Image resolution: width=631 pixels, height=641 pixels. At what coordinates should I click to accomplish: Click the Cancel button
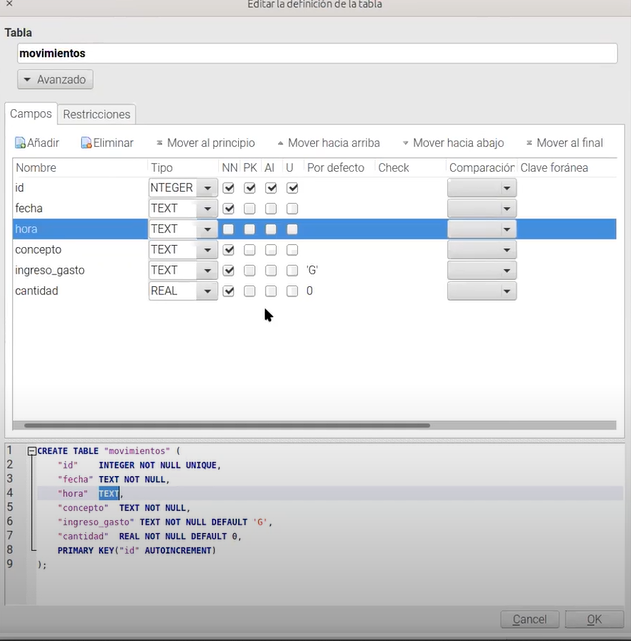click(x=530, y=619)
